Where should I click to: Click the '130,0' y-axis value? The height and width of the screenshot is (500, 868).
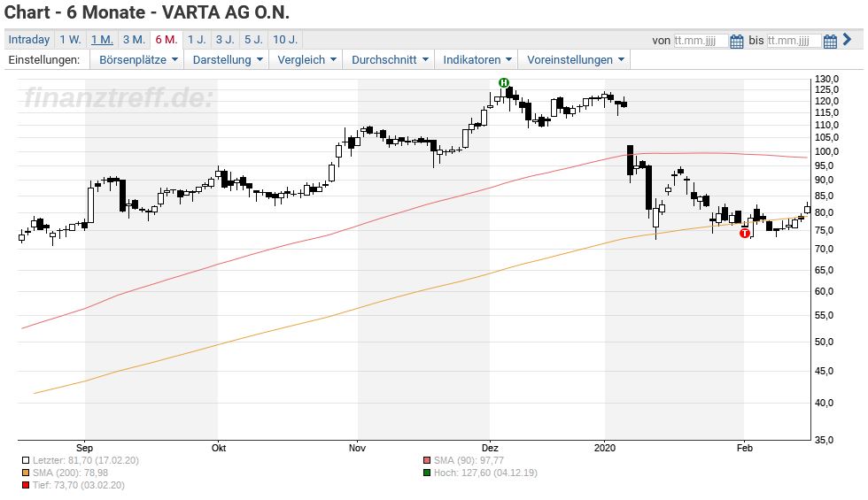tap(826, 79)
